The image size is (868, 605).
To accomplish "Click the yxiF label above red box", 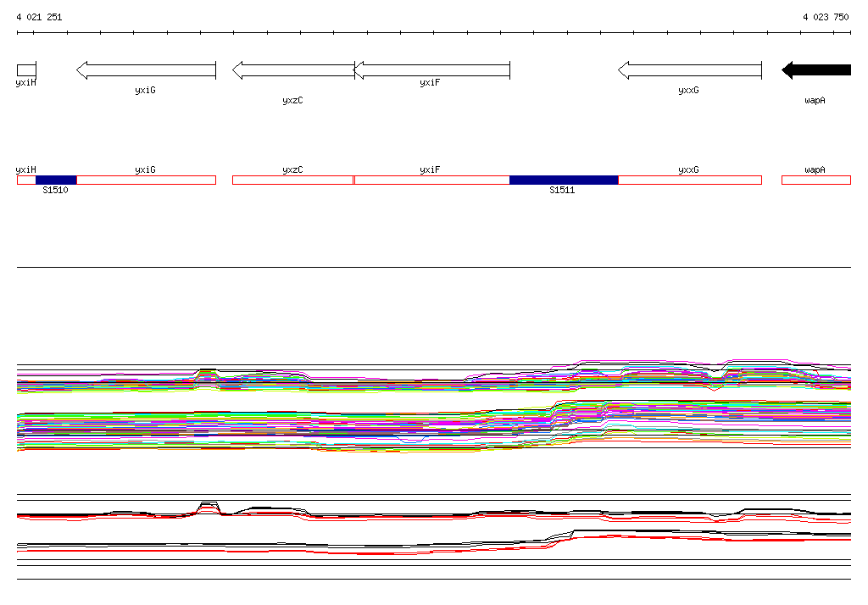I will (x=430, y=170).
